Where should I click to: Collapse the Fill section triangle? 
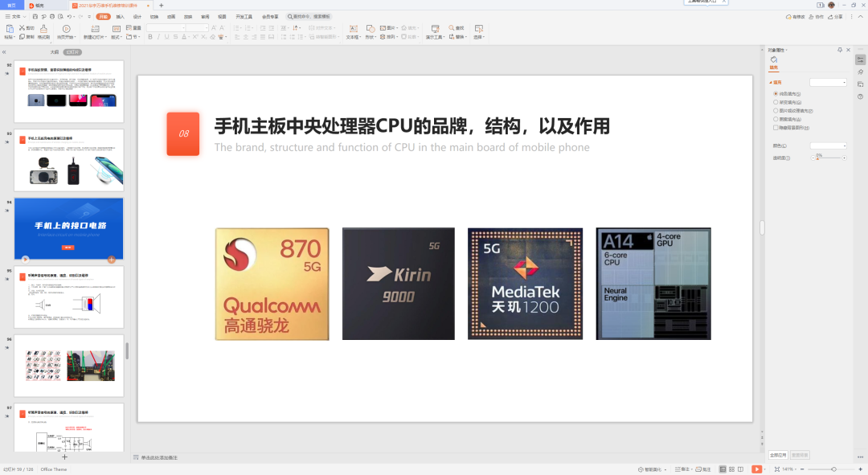click(770, 82)
